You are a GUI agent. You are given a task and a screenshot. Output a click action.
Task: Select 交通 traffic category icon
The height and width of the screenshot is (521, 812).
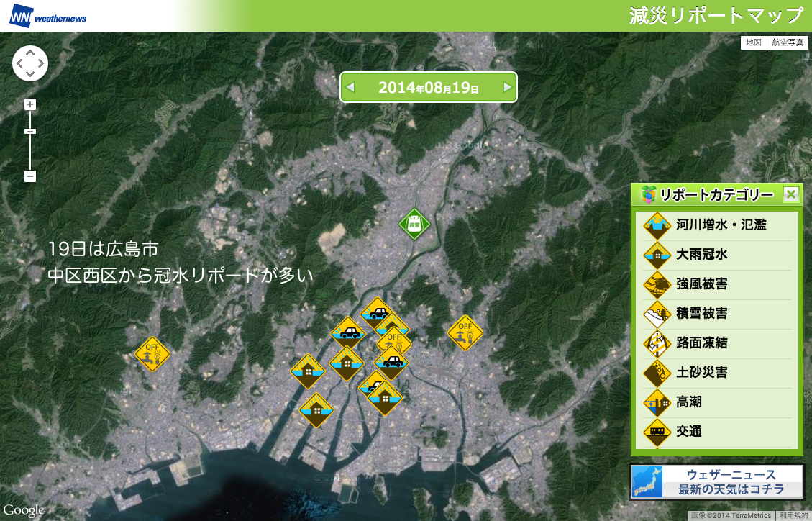click(x=657, y=432)
